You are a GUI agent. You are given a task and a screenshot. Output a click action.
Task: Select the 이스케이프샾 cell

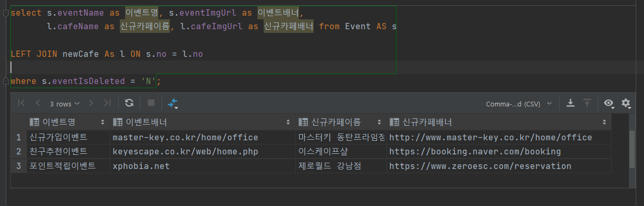tap(341, 152)
